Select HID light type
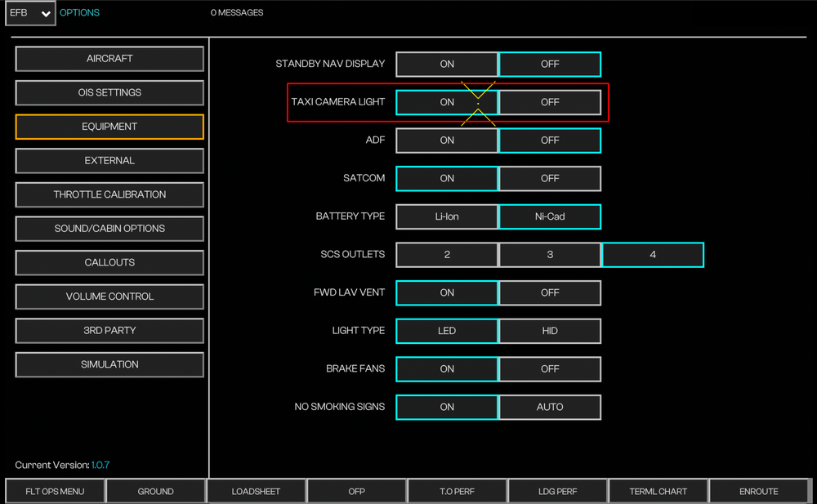Image resolution: width=817 pixels, height=504 pixels. click(x=550, y=331)
